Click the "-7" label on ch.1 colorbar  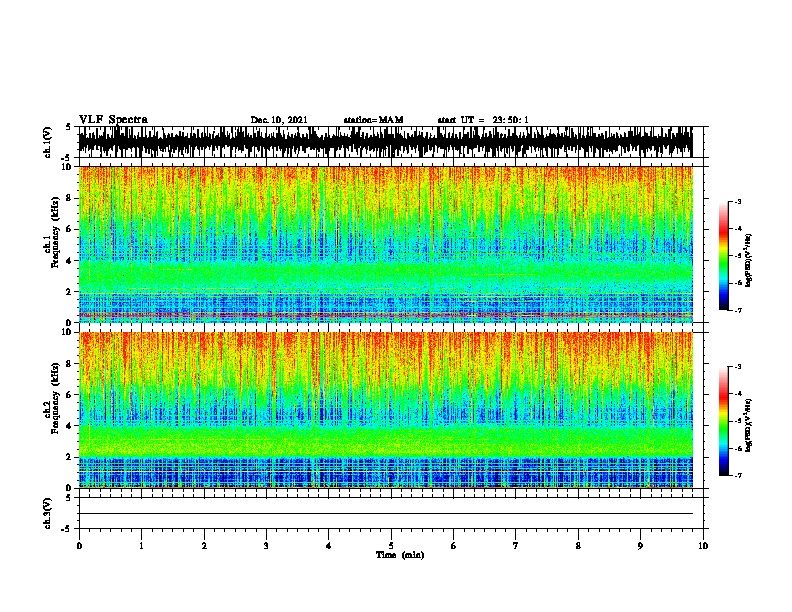(738, 310)
